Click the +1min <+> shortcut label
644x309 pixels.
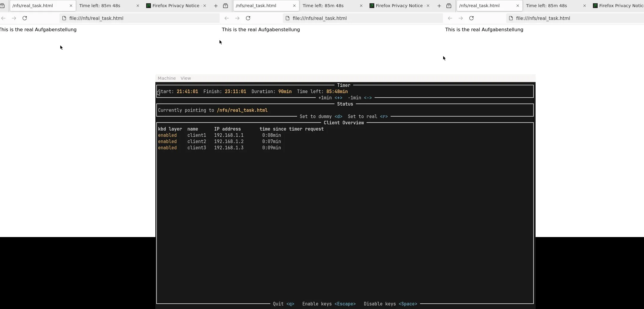330,98
